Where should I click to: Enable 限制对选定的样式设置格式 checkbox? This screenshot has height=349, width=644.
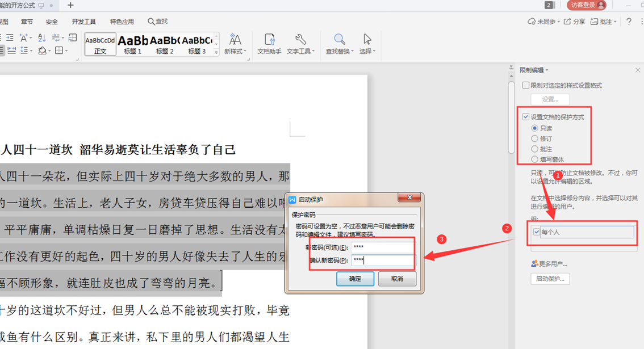(x=525, y=85)
